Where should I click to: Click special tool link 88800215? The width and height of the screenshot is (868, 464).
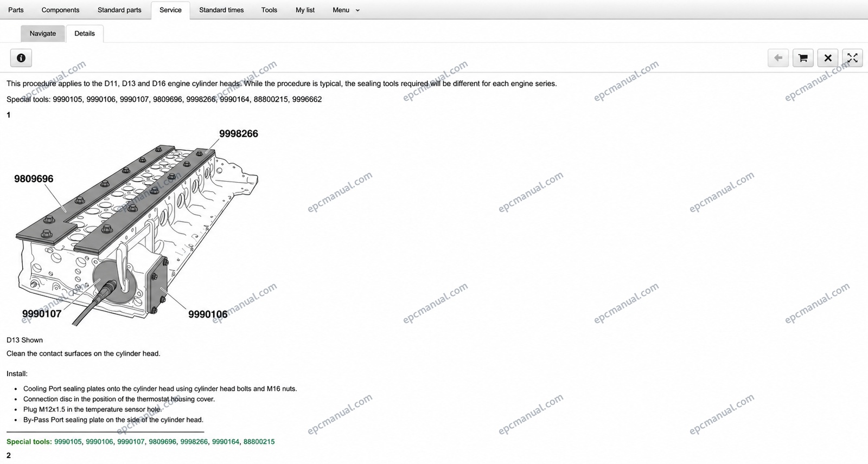pyautogui.click(x=259, y=442)
